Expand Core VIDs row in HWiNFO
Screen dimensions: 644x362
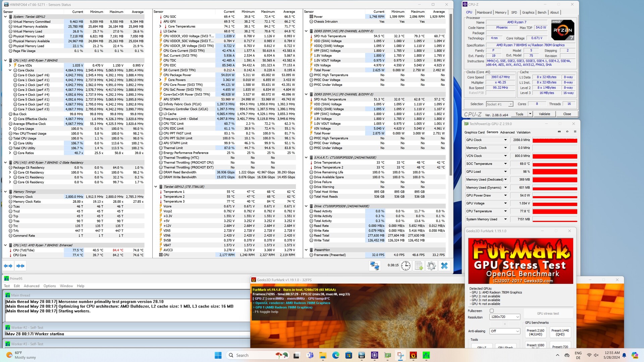point(10,66)
